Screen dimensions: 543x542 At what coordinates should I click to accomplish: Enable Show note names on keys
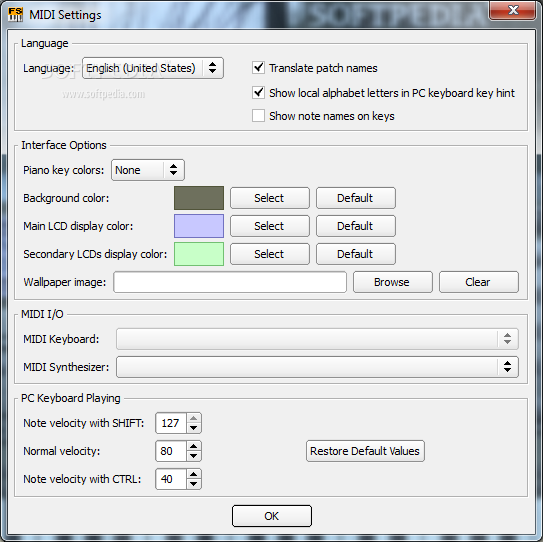pyautogui.click(x=258, y=116)
